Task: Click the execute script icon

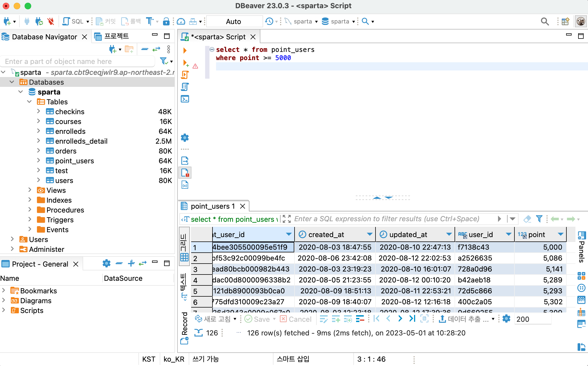Action: pyautogui.click(x=185, y=75)
